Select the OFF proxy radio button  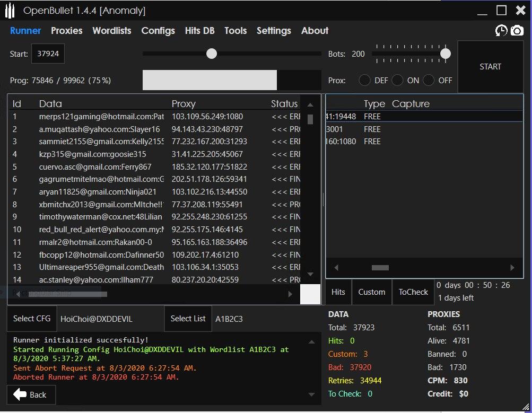[x=429, y=81]
